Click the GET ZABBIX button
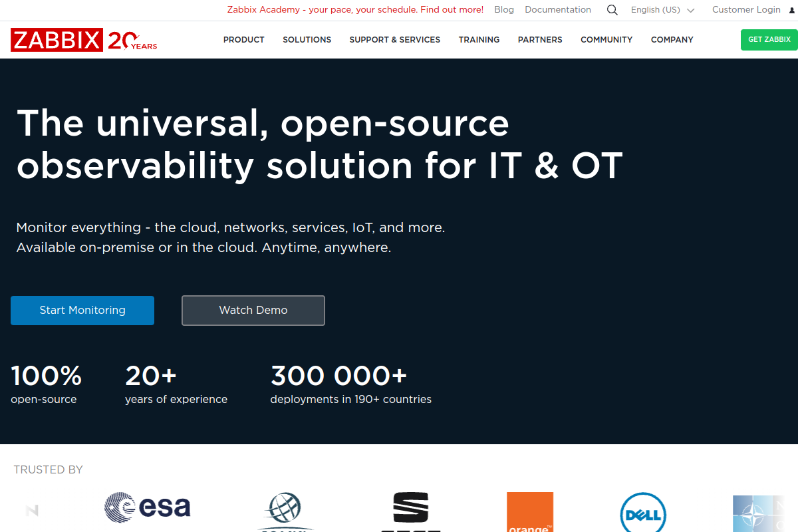 769,40
